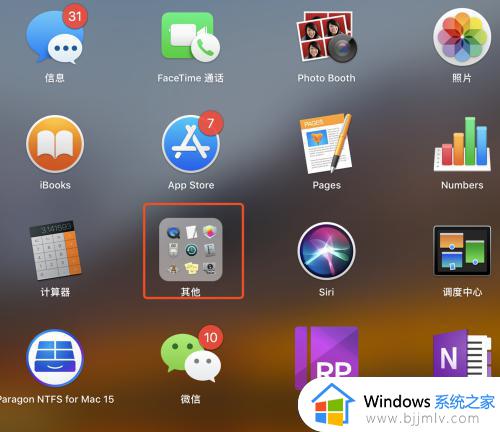Launch Siri
This screenshot has height=432, width=500.
point(326,251)
